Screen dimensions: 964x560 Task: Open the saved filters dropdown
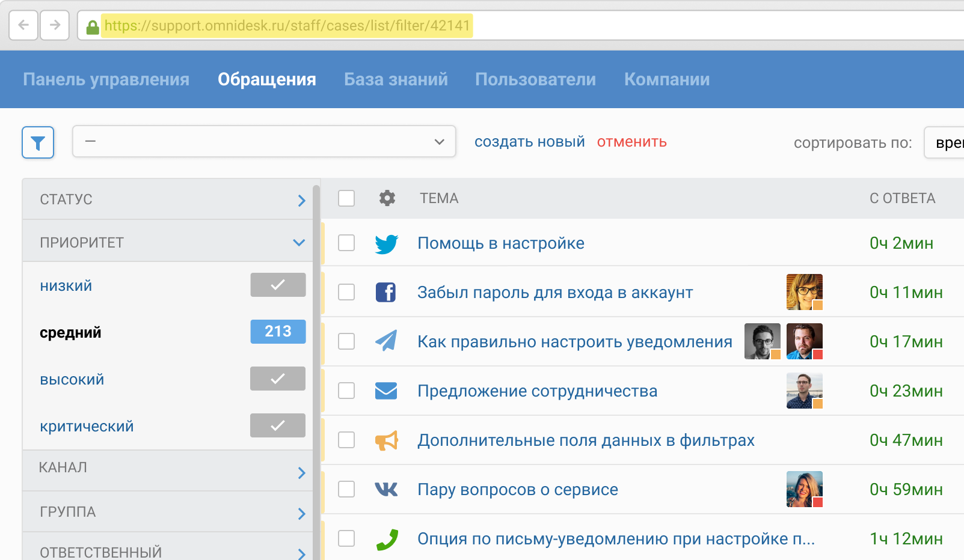[263, 142]
